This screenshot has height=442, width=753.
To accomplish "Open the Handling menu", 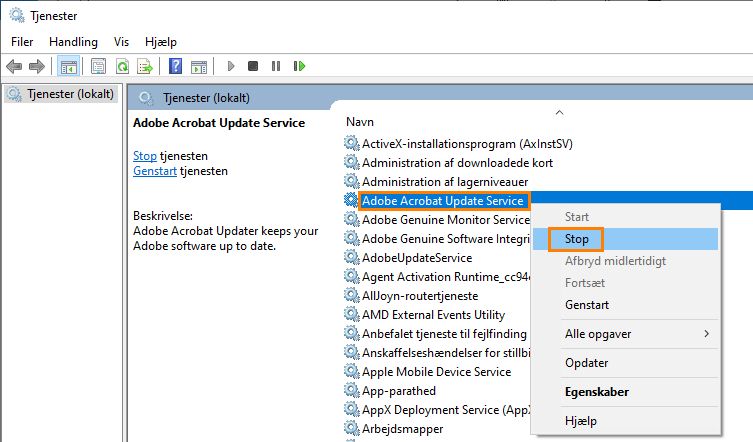I will [x=73, y=42].
